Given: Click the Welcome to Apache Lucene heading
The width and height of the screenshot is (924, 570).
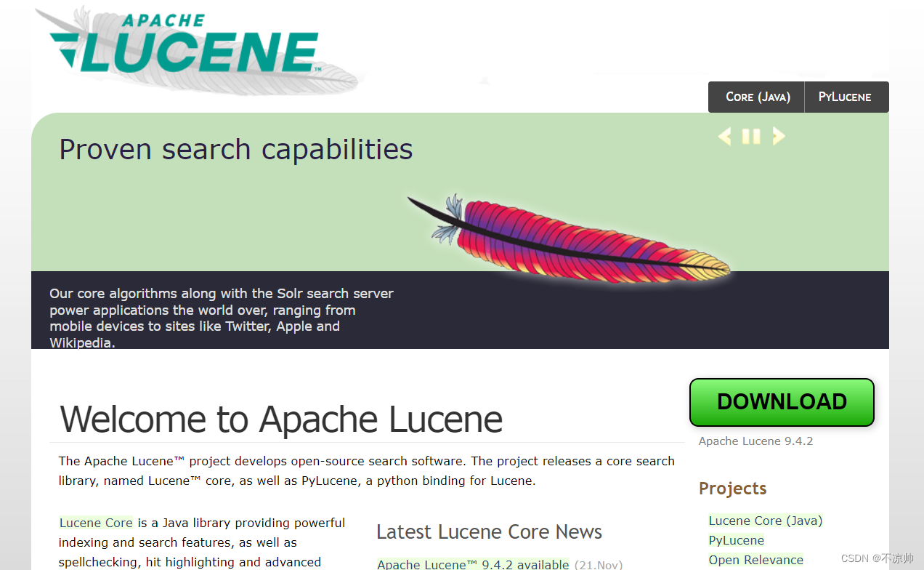Looking at the screenshot, I should [x=281, y=419].
